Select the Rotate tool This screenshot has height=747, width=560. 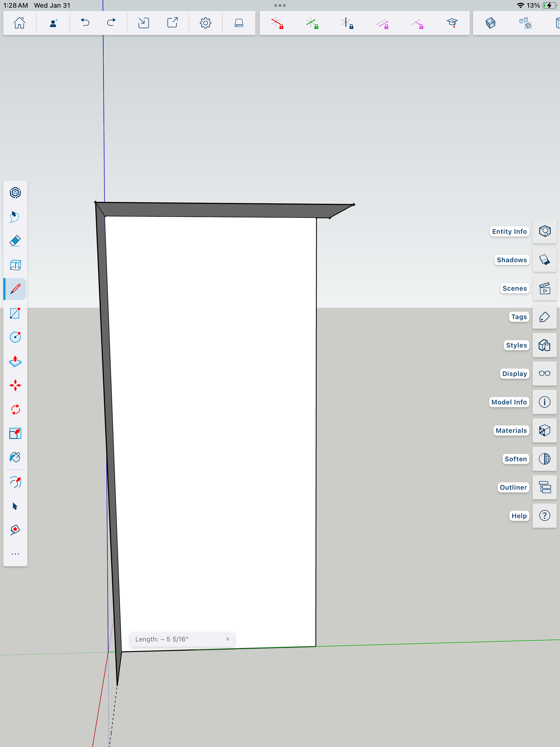(x=15, y=410)
